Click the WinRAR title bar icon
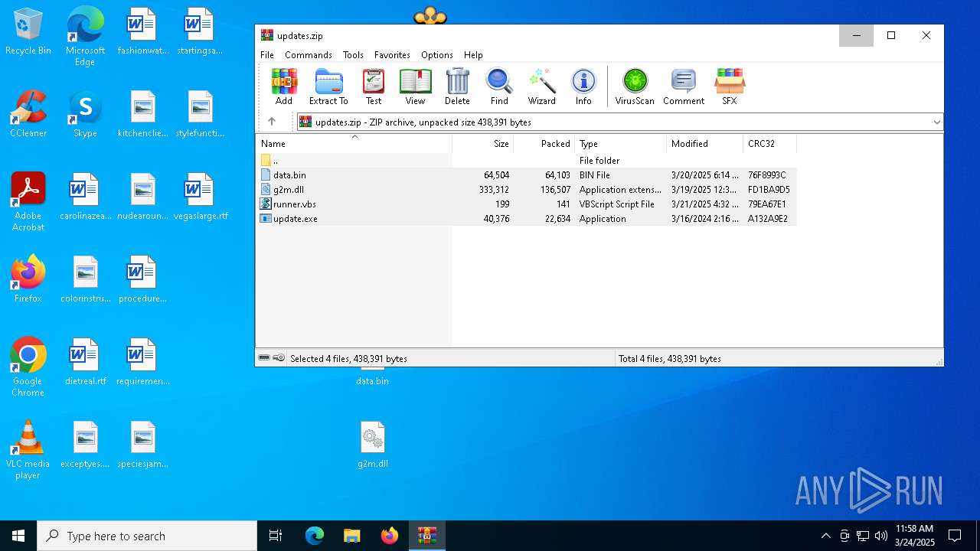Image resolution: width=980 pixels, height=551 pixels. 267,35
